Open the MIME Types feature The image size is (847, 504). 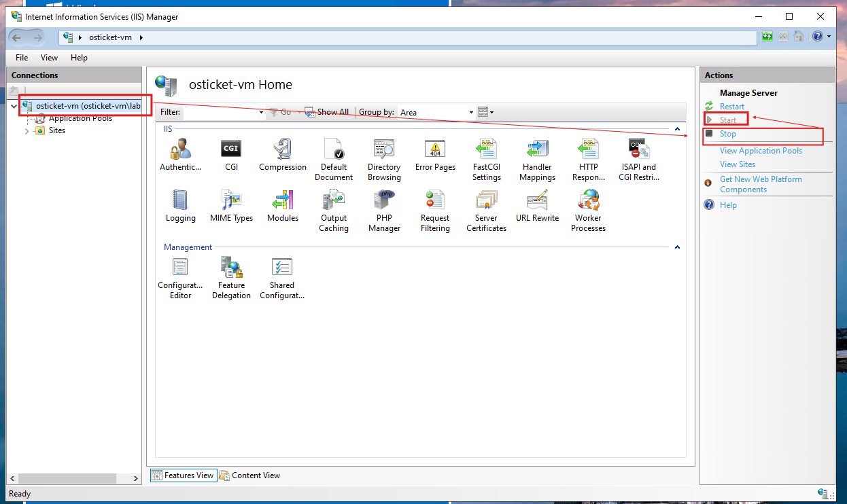(x=231, y=206)
